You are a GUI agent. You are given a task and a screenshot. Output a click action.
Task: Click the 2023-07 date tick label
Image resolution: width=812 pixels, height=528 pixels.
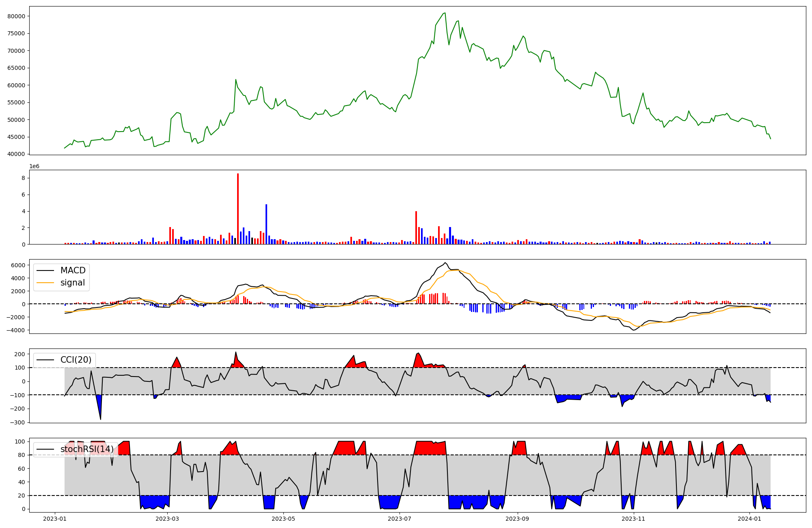click(400, 519)
